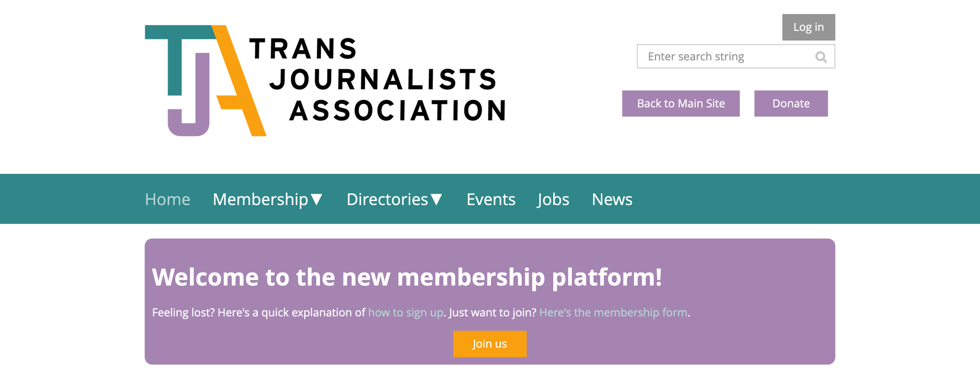Open the Jobs section

(553, 199)
